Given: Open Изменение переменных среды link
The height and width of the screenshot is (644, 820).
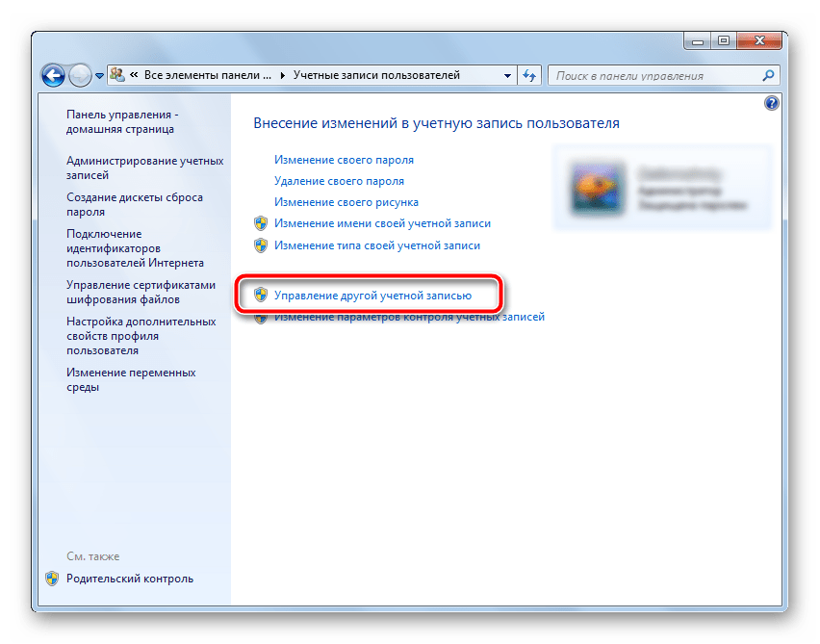Looking at the screenshot, I should (x=131, y=380).
